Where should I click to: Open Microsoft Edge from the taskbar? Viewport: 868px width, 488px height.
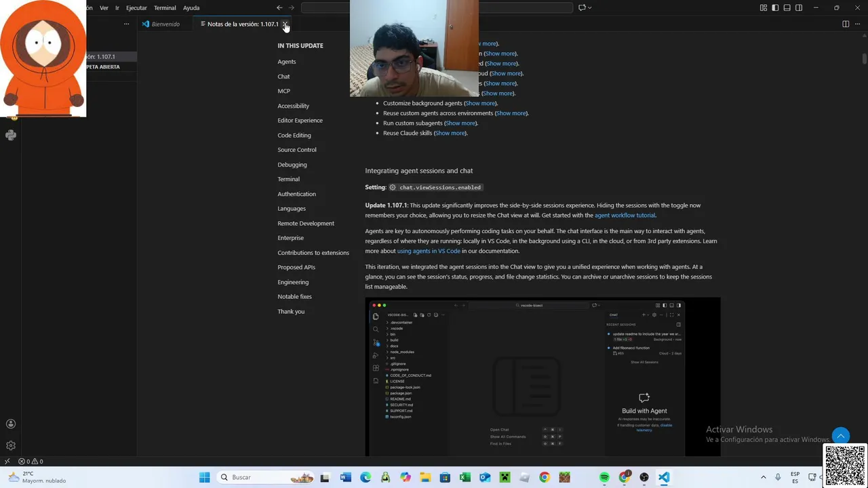click(366, 477)
